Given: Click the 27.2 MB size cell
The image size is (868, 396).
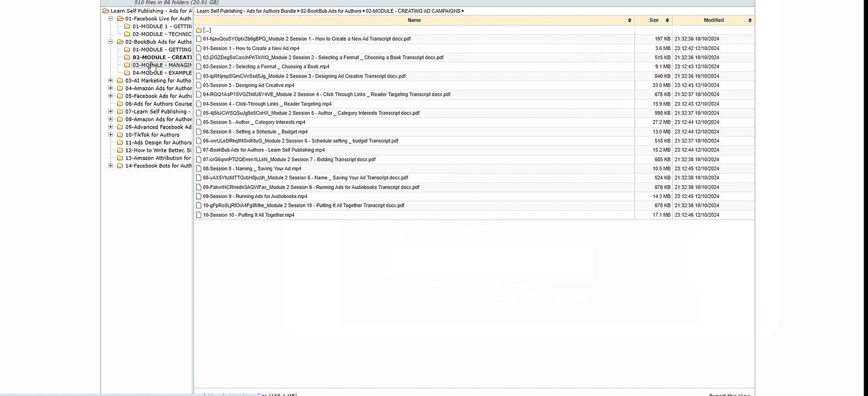Looking at the screenshot, I should pos(661,122).
